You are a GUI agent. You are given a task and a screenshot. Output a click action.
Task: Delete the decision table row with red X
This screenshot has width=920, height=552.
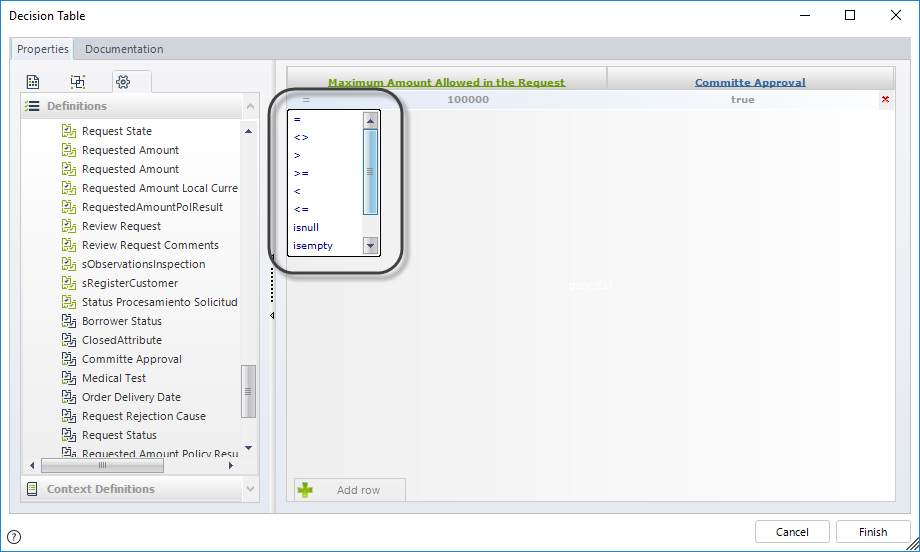[885, 99]
